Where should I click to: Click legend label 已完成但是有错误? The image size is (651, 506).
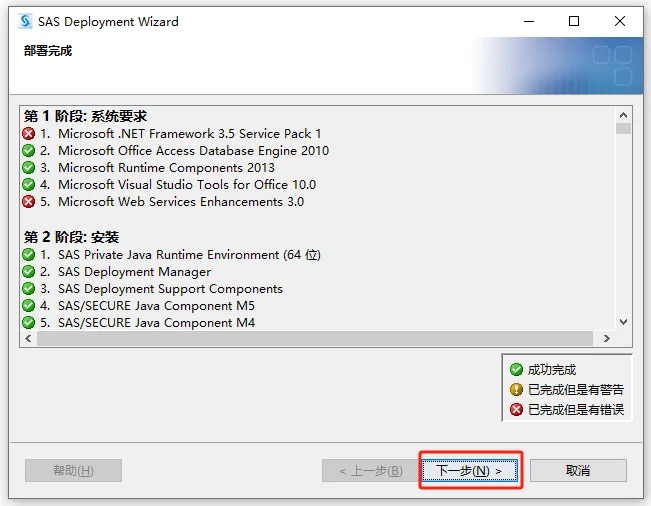coord(576,410)
